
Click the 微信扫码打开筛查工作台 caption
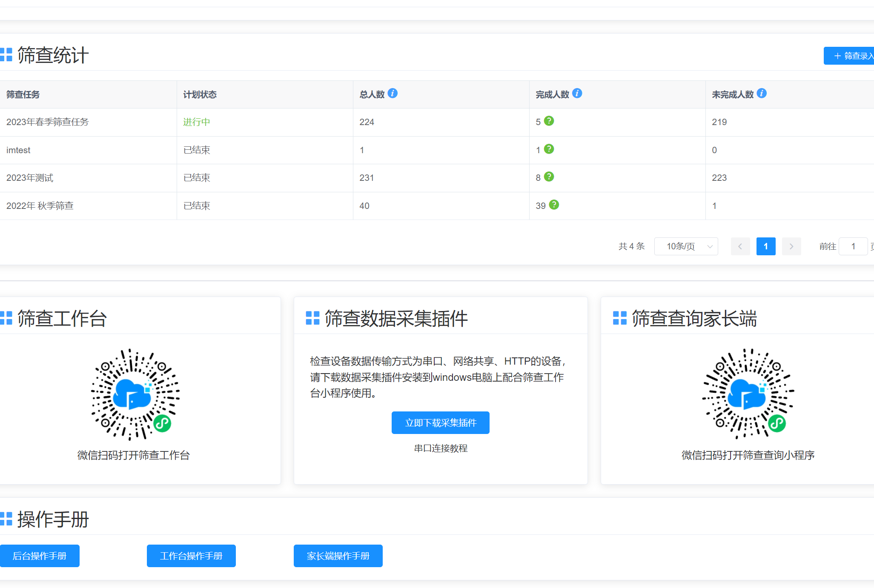134,455
